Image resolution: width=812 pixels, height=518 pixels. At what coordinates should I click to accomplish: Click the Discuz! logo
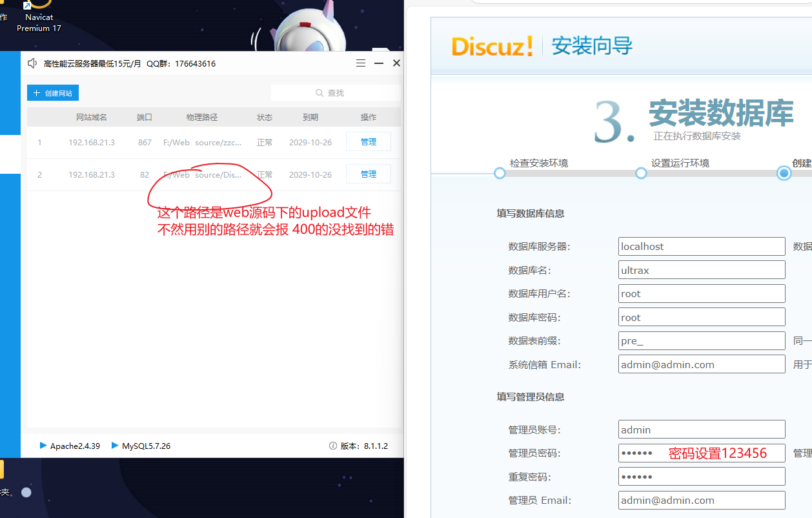492,47
